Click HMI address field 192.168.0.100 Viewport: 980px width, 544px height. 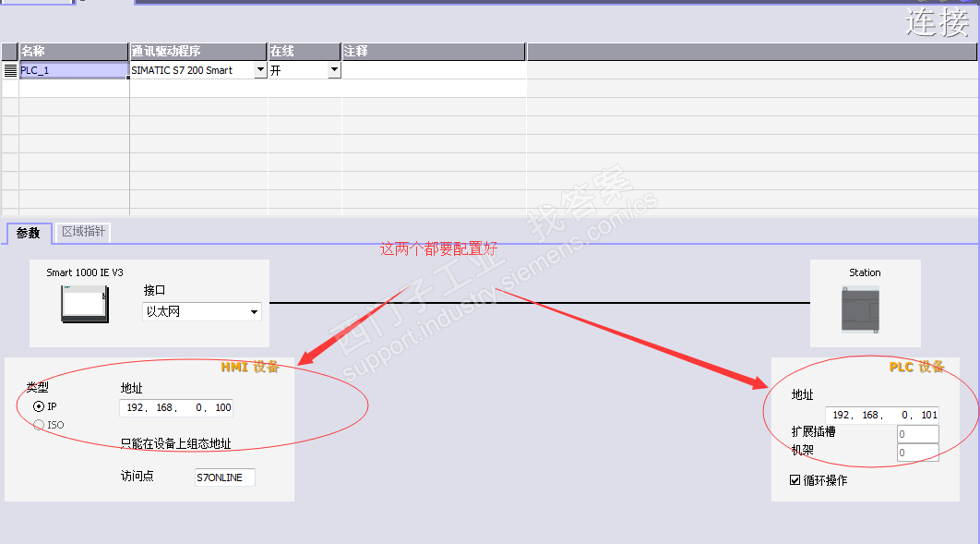(x=176, y=407)
